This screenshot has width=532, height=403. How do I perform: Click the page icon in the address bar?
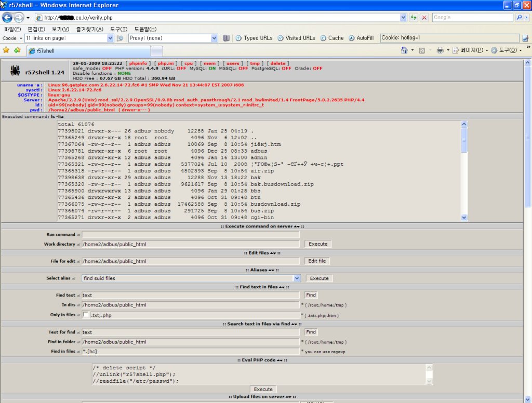(x=39, y=18)
